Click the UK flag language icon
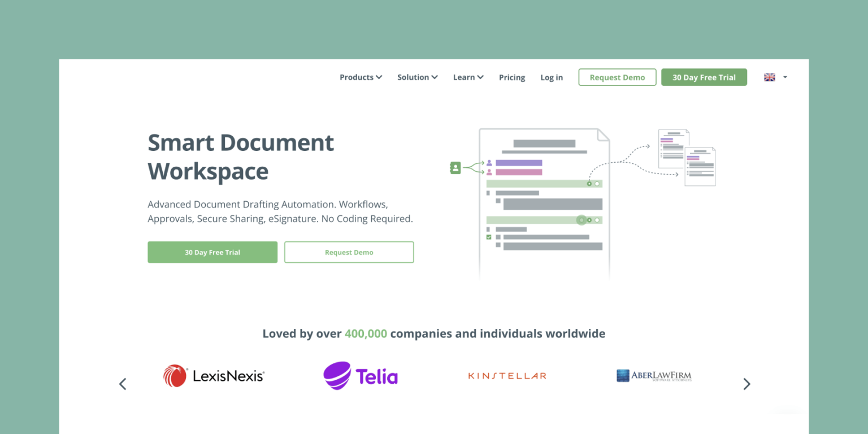 click(770, 77)
